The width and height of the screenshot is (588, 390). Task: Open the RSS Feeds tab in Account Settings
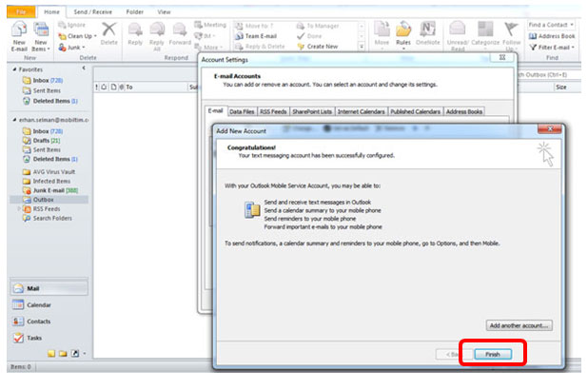click(x=273, y=111)
